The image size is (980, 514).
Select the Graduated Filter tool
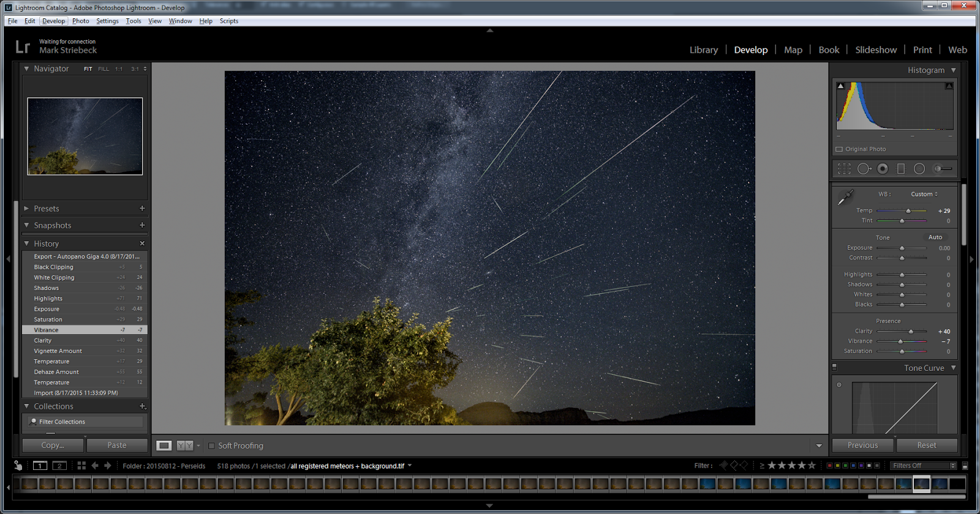pyautogui.click(x=901, y=169)
